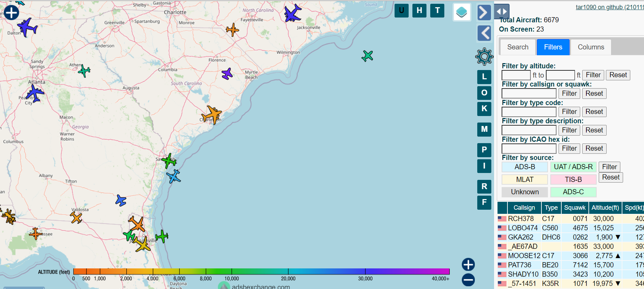Click the callsign or squawk input field

click(x=529, y=93)
